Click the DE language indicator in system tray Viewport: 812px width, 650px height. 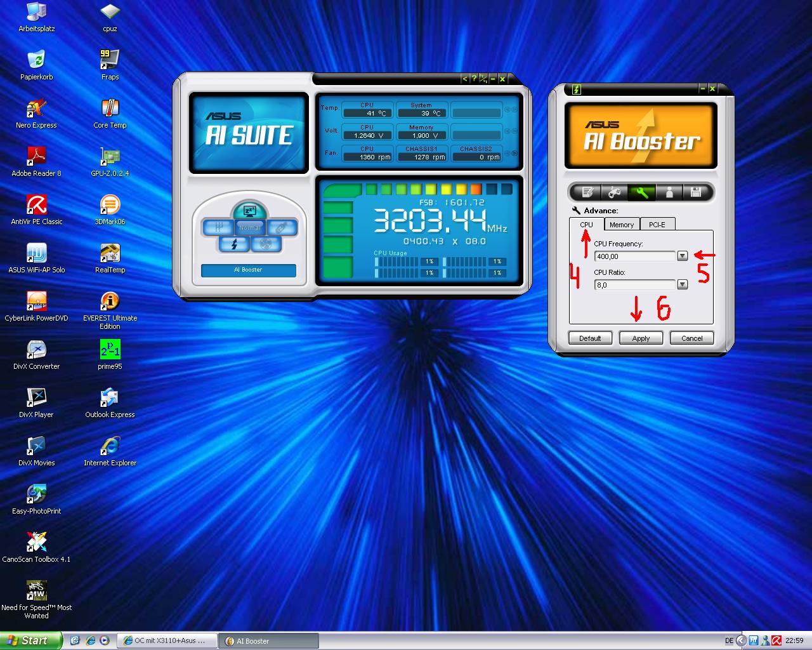point(730,640)
